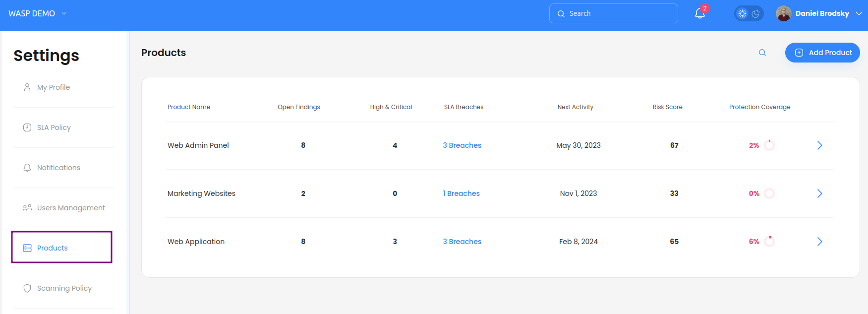
Task: Click the top Search input field
Action: [x=613, y=13]
